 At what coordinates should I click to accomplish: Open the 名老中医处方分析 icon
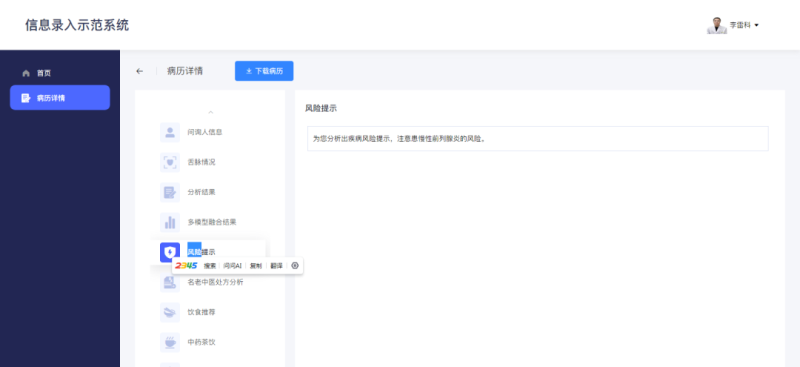(x=170, y=282)
